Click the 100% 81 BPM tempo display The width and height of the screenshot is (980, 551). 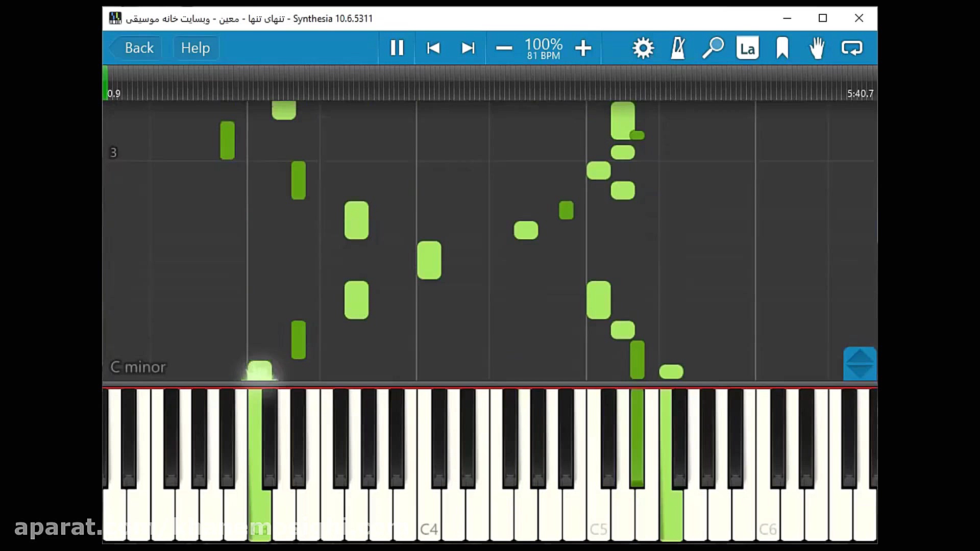coord(543,48)
